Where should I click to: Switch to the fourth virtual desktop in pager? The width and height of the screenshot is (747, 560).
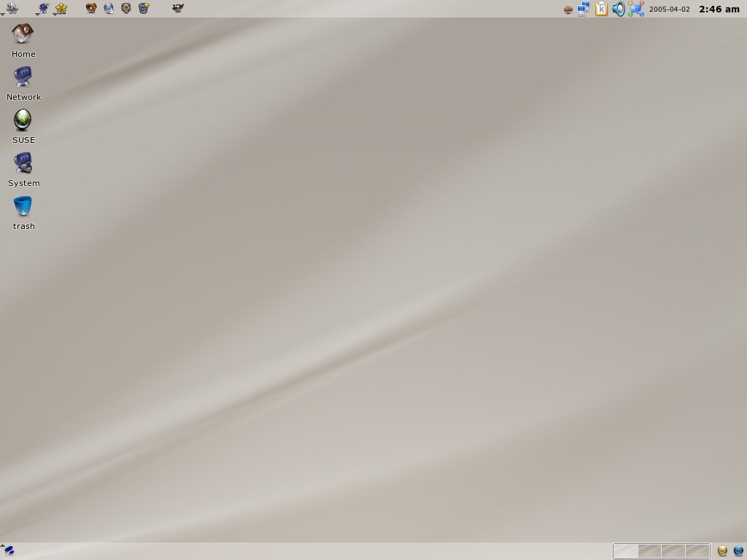(697, 551)
